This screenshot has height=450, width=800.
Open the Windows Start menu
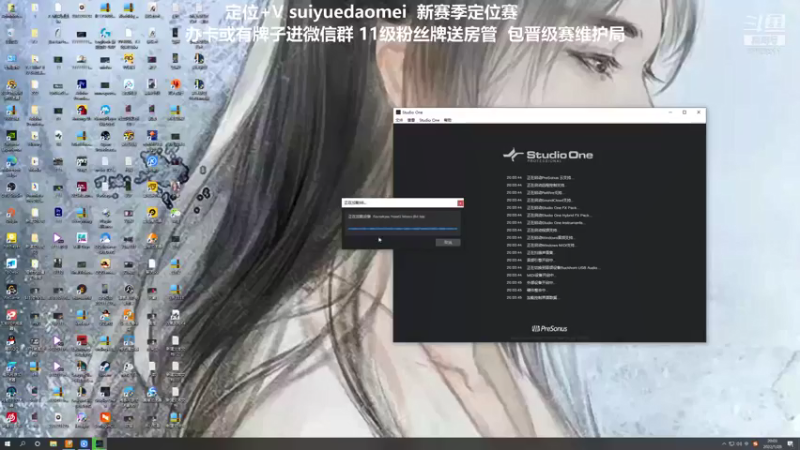coord(7,444)
